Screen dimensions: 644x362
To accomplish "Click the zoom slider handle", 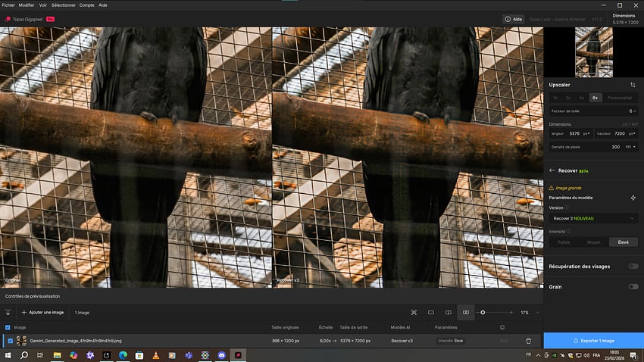I will coord(483,312).
